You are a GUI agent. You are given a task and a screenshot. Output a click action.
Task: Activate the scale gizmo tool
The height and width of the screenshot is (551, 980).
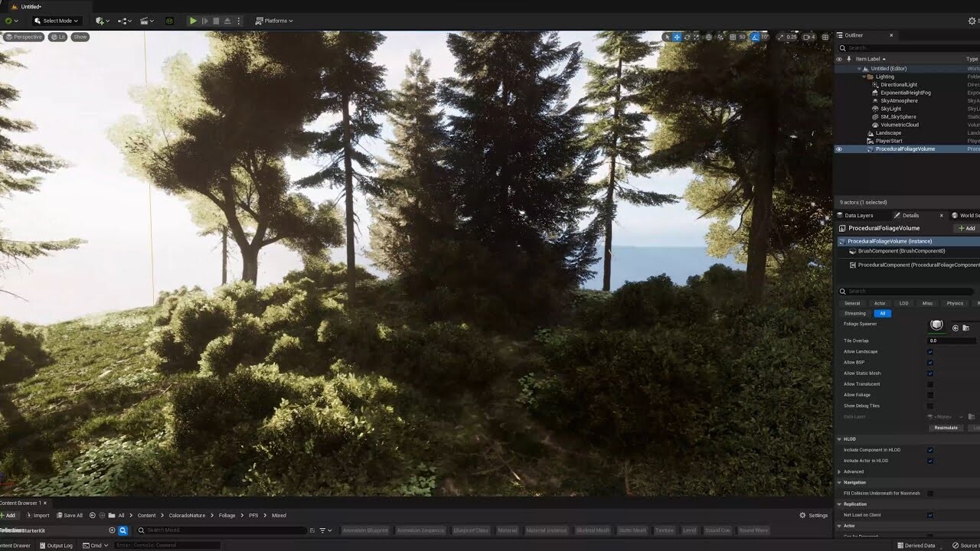coord(697,37)
